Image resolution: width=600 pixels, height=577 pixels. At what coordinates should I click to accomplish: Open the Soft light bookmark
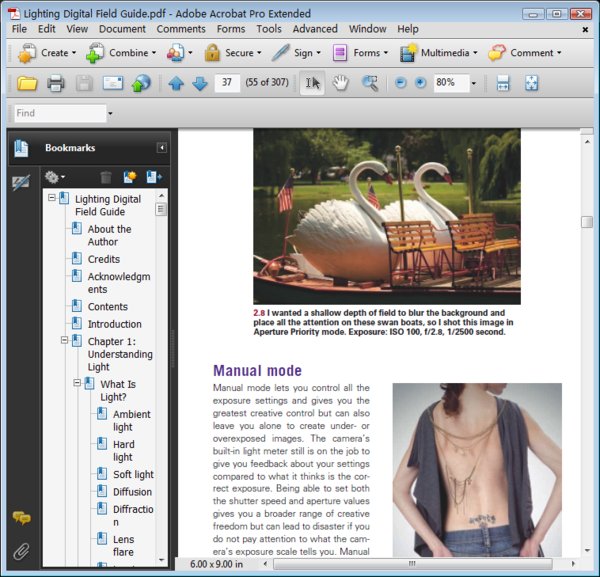coord(133,474)
